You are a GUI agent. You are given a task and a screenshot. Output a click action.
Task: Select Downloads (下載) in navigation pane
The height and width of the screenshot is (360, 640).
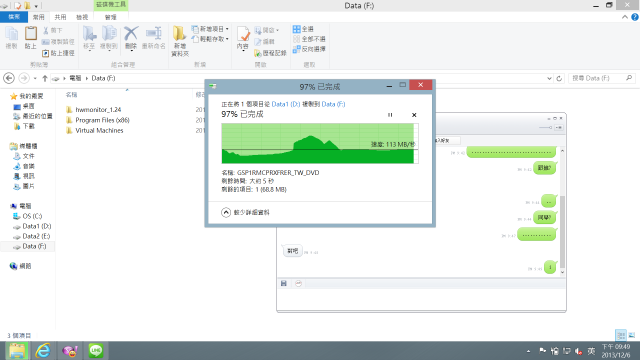tap(29, 127)
